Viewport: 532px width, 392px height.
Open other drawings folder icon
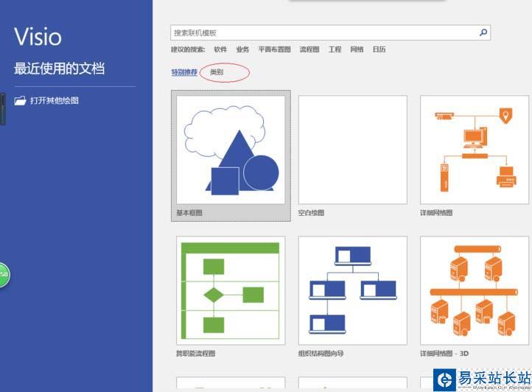(x=20, y=100)
